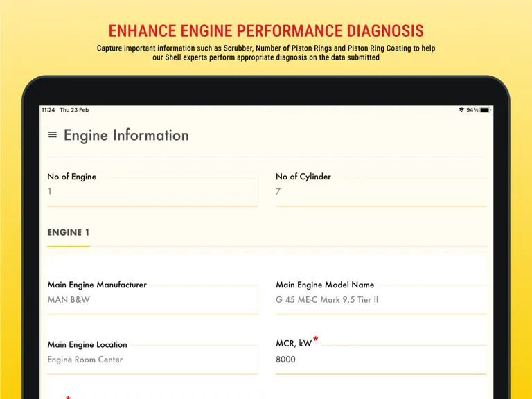Open the hamburger menu beside Engine Information
Image resolution: width=532 pixels, height=399 pixels.
pyautogui.click(x=53, y=134)
